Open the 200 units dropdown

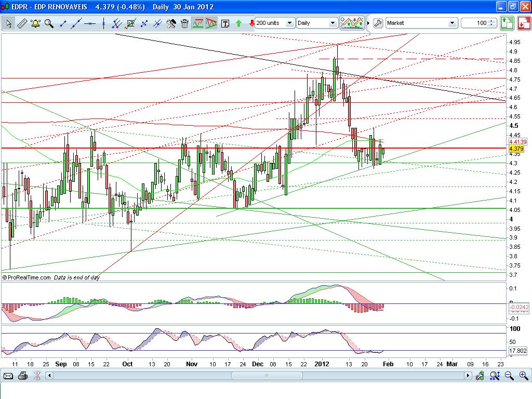click(x=275, y=23)
